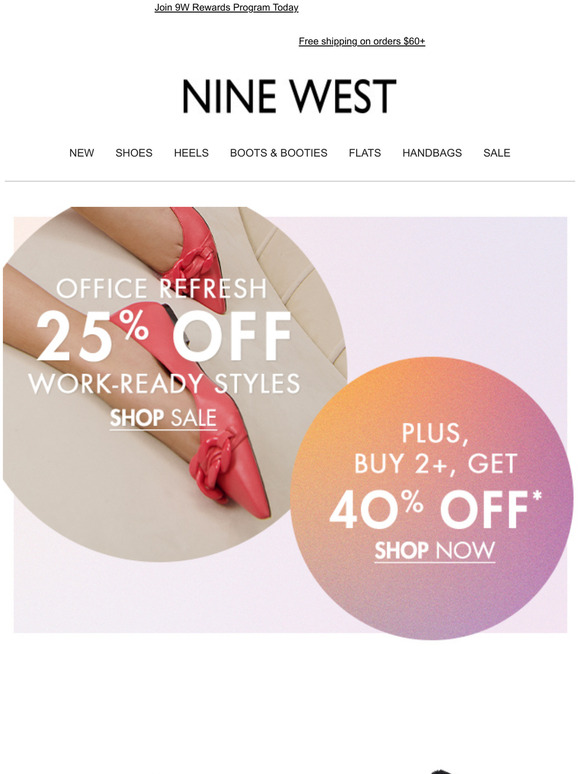This screenshot has width=580, height=774.
Task: Open the NEW menu item
Action: coord(81,153)
